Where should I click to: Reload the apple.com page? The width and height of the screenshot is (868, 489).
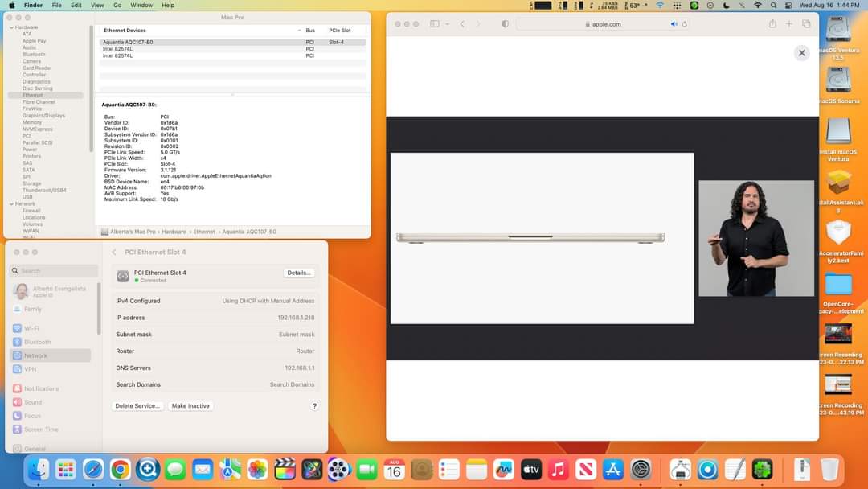pyautogui.click(x=684, y=24)
